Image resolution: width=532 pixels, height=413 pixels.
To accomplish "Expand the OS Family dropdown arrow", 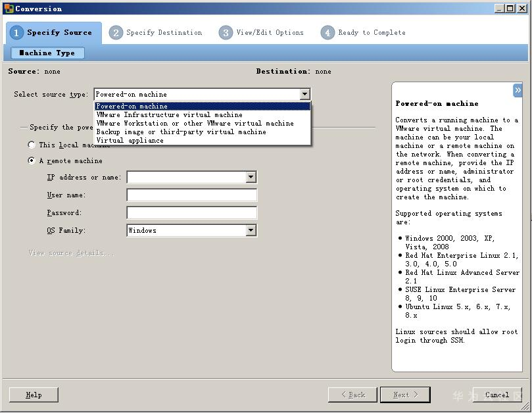I will (251, 230).
